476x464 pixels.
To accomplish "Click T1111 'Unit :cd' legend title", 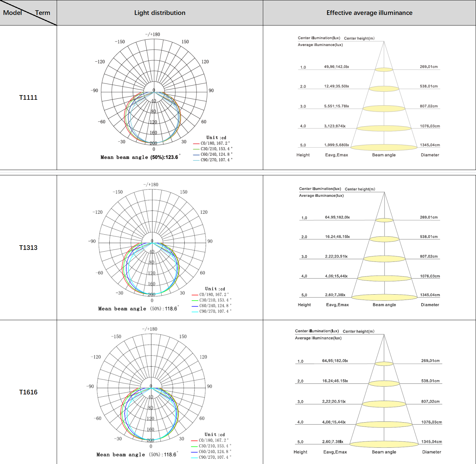I will point(216,138).
